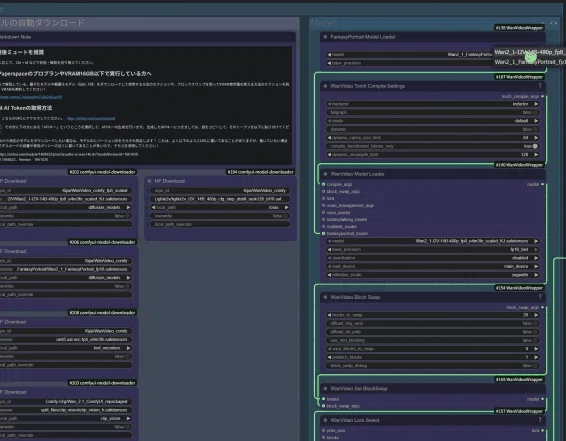This screenshot has width=566, height=441.
Task: Collapse the WanVideo Lora Select node dot
Action: click(325, 420)
